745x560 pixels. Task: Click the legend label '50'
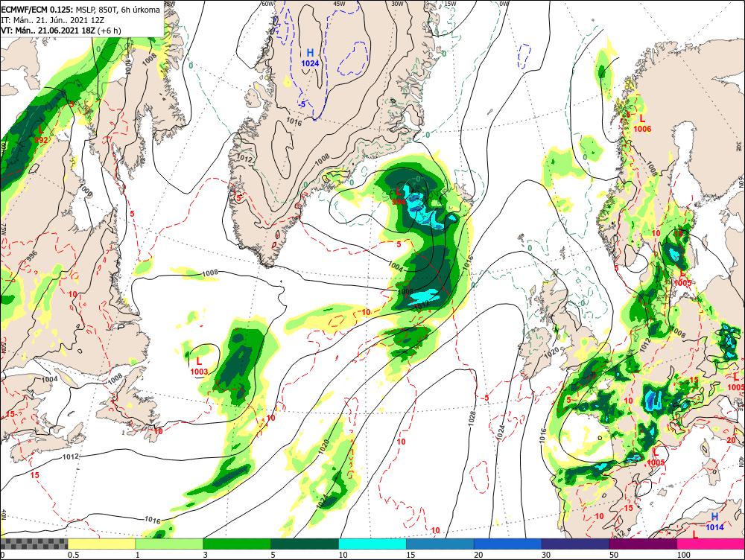click(614, 555)
